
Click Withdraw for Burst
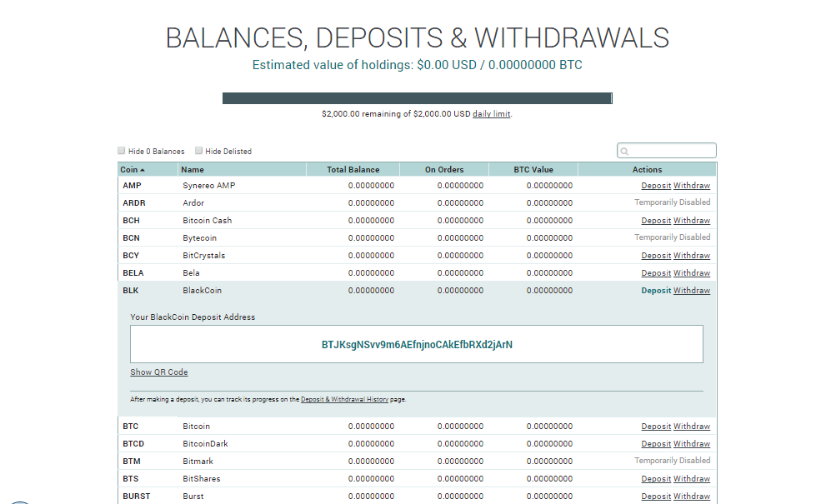(692, 497)
